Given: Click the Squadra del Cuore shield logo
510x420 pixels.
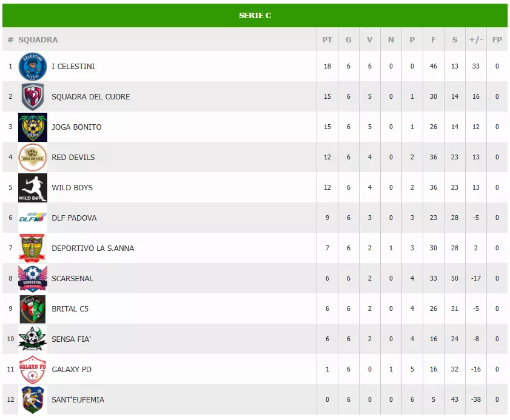Looking at the screenshot, I should (x=33, y=97).
